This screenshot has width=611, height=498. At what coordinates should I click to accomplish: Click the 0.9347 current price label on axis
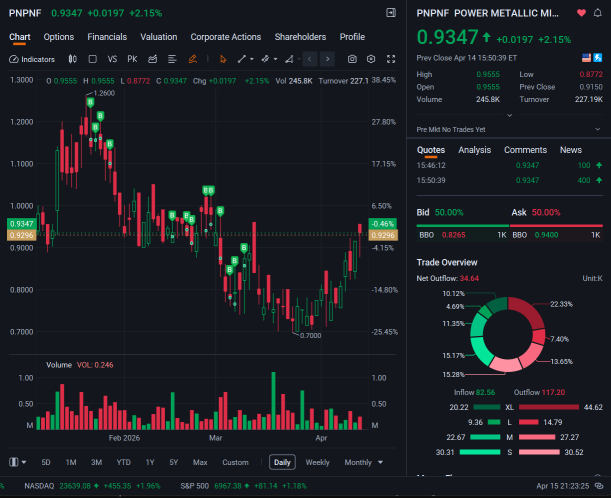pyautogui.click(x=22, y=224)
